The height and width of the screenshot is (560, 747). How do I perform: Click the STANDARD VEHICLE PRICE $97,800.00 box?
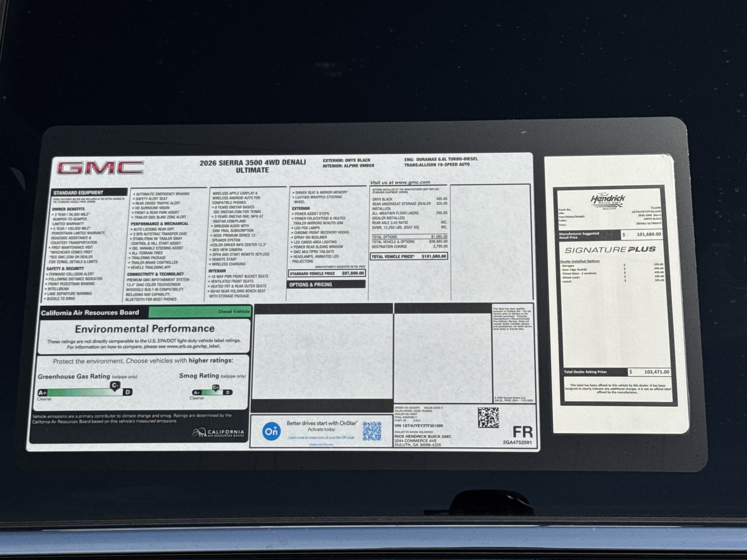tap(327, 273)
